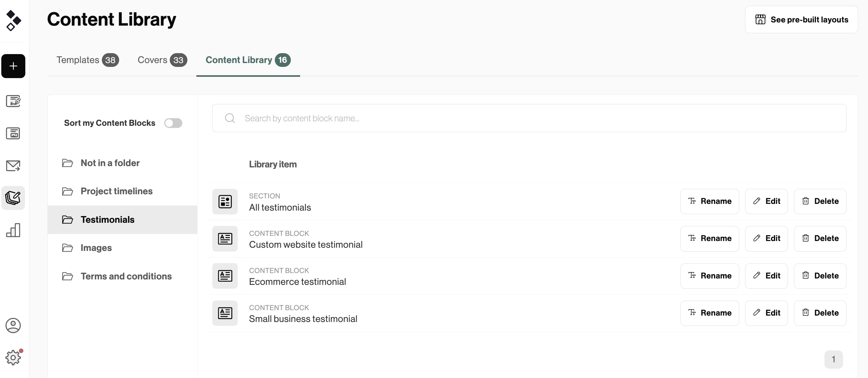Switch to the Covers tab
This screenshot has height=378, width=868.
click(162, 60)
